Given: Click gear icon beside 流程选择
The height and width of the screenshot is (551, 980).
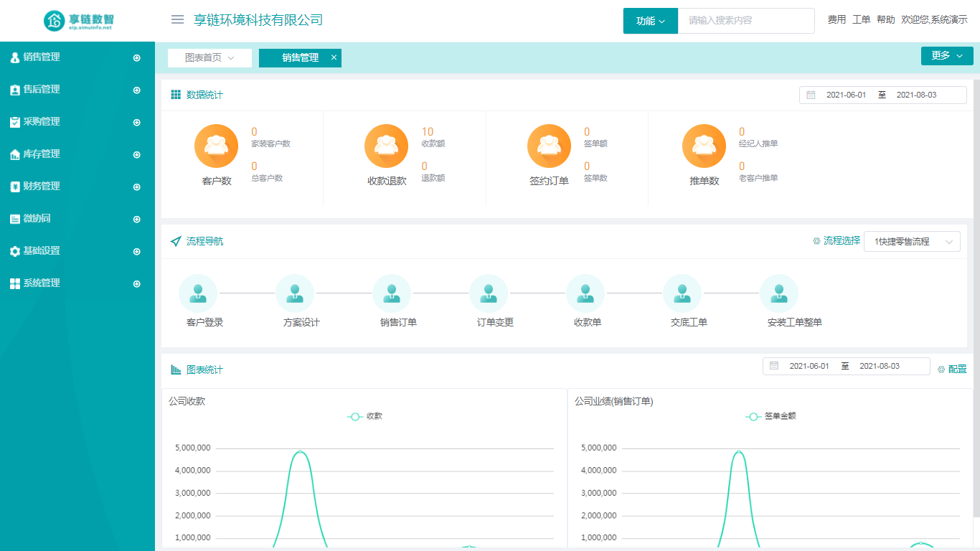Looking at the screenshot, I should 816,241.
